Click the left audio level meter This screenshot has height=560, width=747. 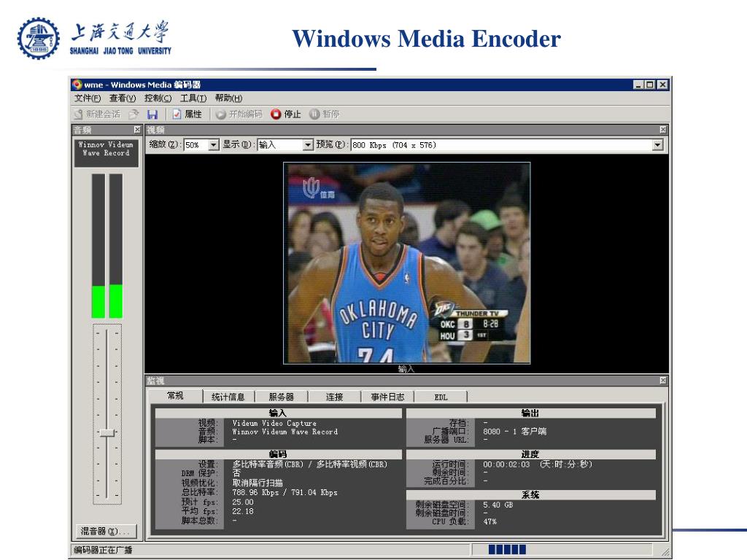pos(98,246)
